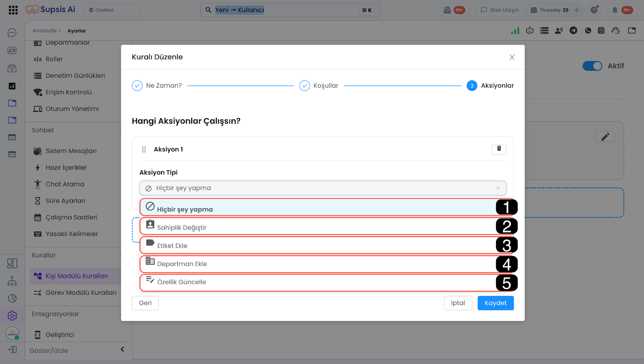Screen dimensions: 644x364
Task: Click the Telegram icon in top toolbar
Action: click(x=573, y=31)
